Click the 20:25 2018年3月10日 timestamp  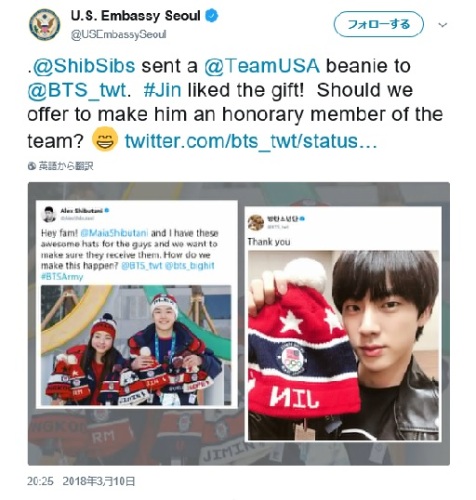coord(81,481)
